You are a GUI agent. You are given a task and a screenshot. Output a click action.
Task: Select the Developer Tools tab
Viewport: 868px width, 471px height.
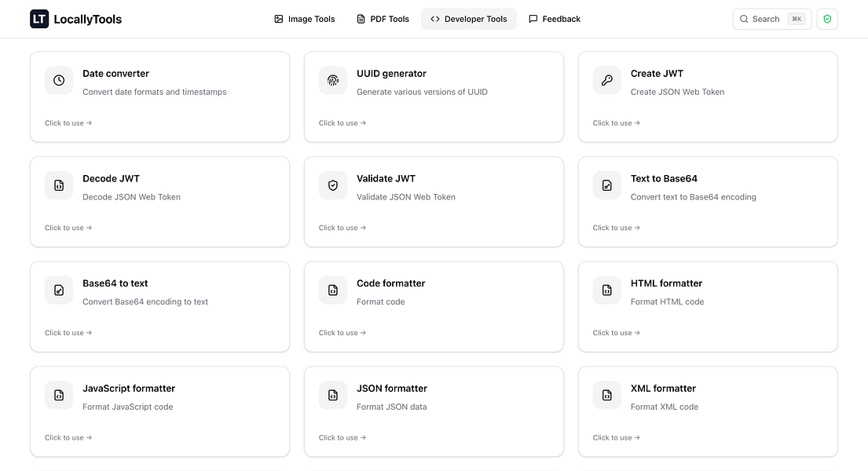468,18
